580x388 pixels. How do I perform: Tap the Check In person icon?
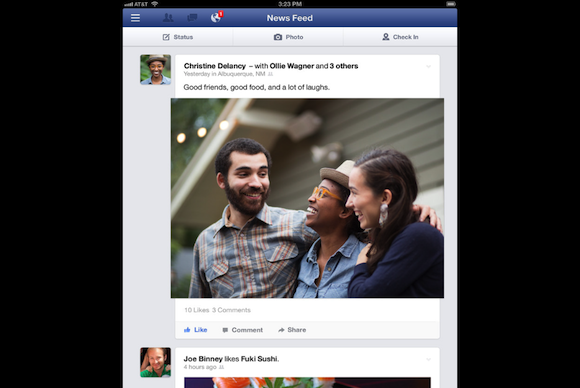[385, 37]
